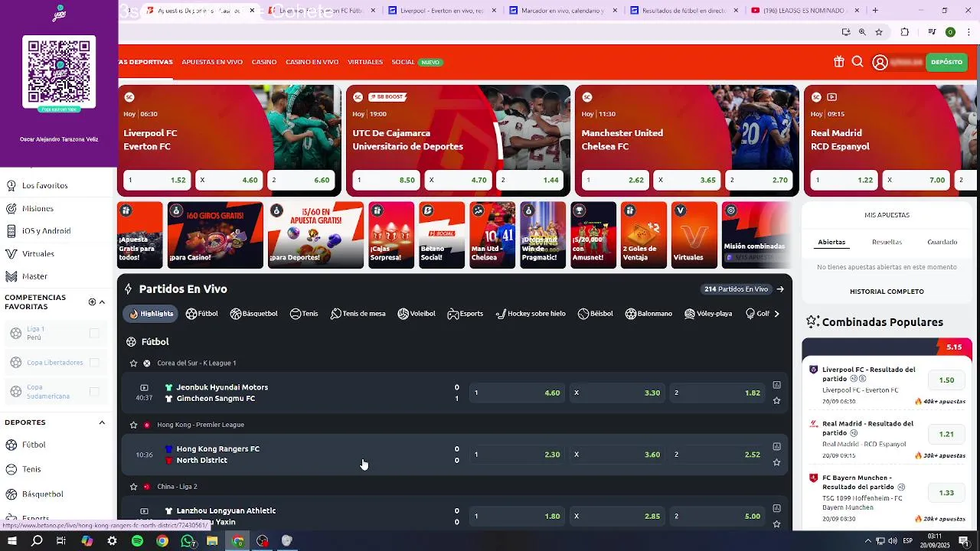Open all 214 Partidos En Vivo arrow

[x=780, y=289]
